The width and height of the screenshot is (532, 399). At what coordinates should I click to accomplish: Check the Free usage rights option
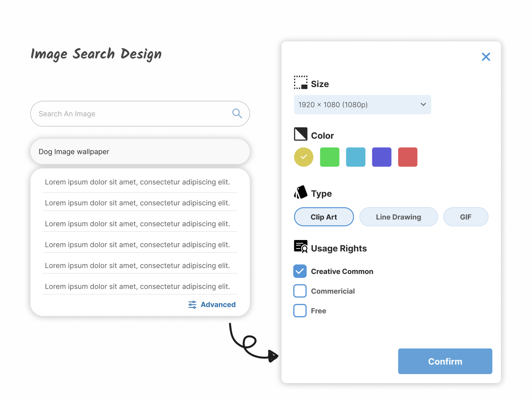pyautogui.click(x=300, y=311)
